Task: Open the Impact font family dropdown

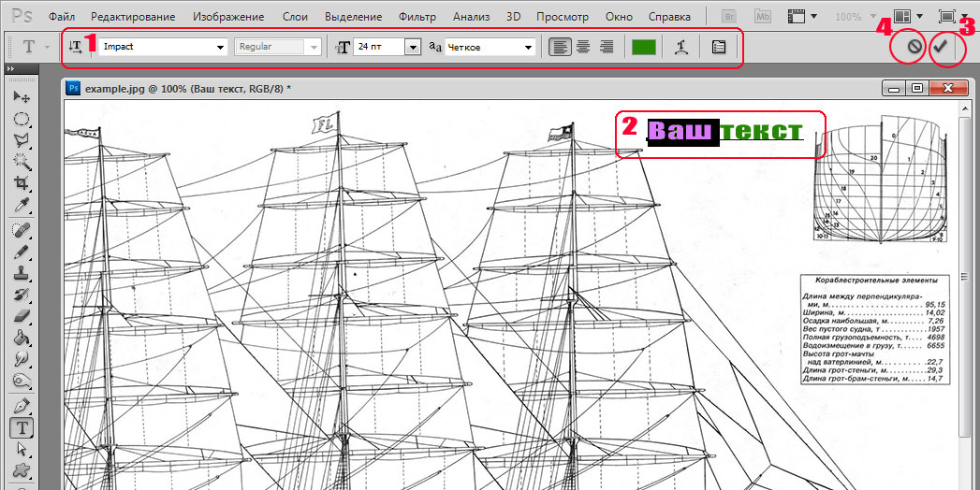Action: (221, 47)
